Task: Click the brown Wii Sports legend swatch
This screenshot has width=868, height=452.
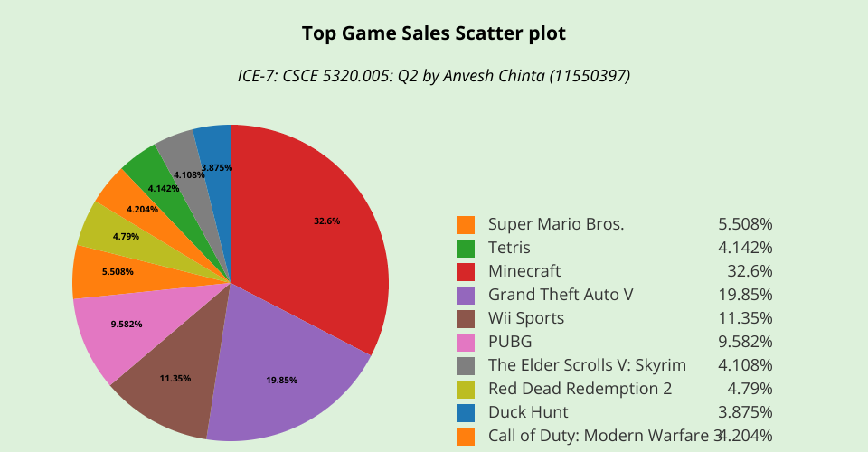Action: 466,318
